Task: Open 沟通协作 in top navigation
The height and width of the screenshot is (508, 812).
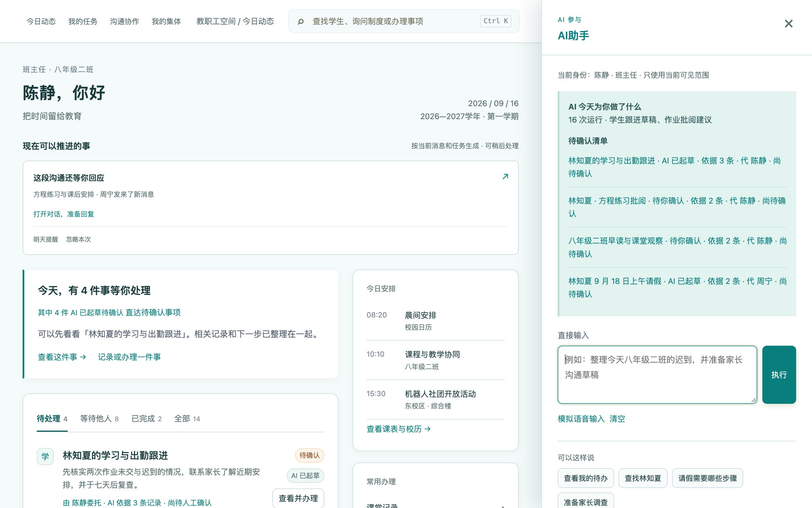Action: pos(124,21)
